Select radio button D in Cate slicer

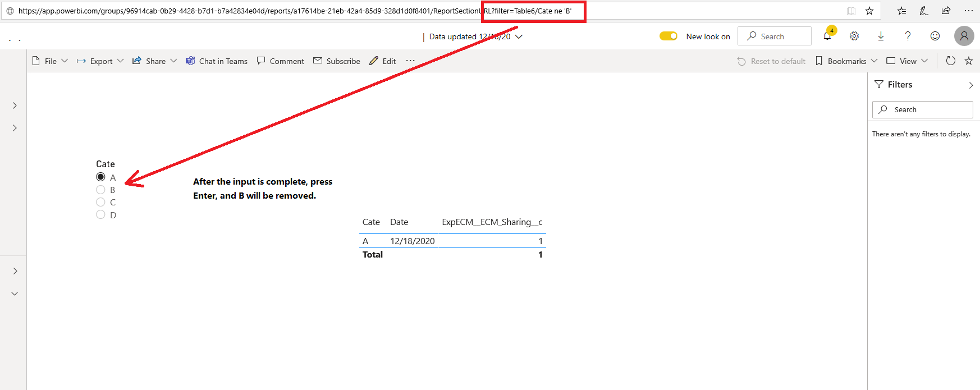click(100, 214)
